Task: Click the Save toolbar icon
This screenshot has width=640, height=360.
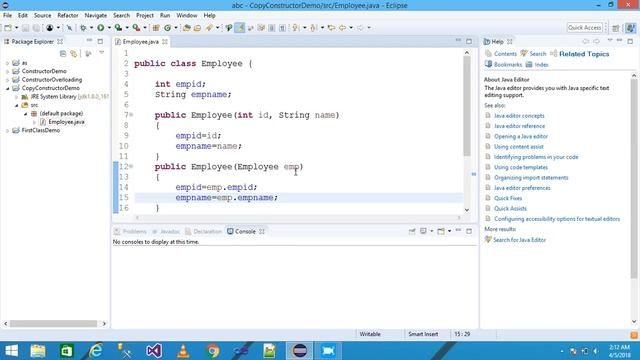Action: [x=25, y=28]
